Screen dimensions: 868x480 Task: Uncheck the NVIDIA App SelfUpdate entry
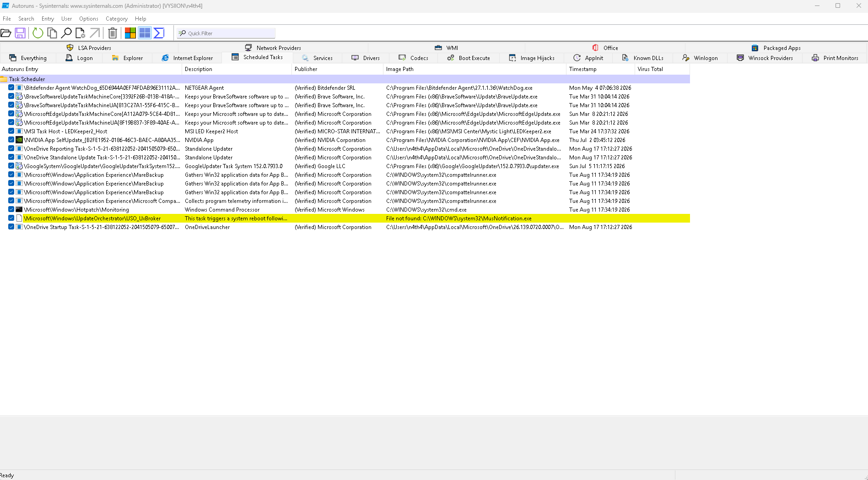11,140
